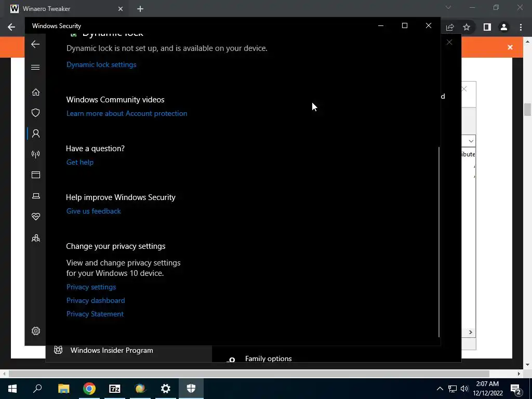Click the browser page vertical scrollbar thumb

click(527, 109)
